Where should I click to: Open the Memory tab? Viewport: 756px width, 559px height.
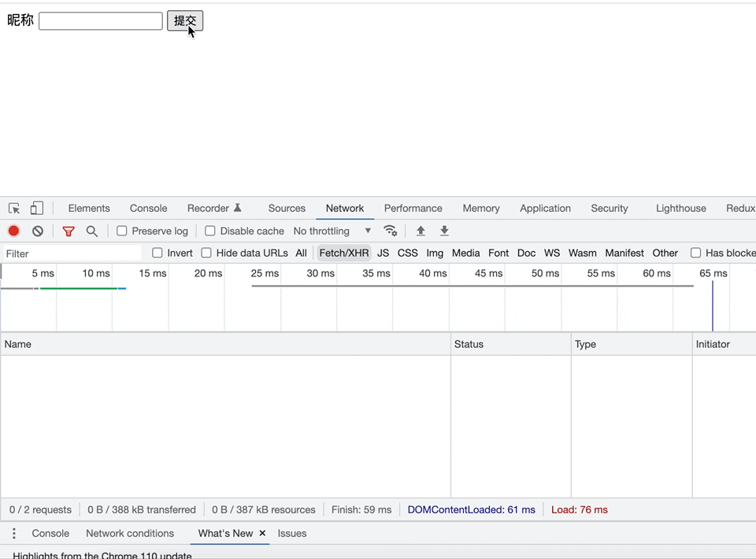(x=481, y=208)
